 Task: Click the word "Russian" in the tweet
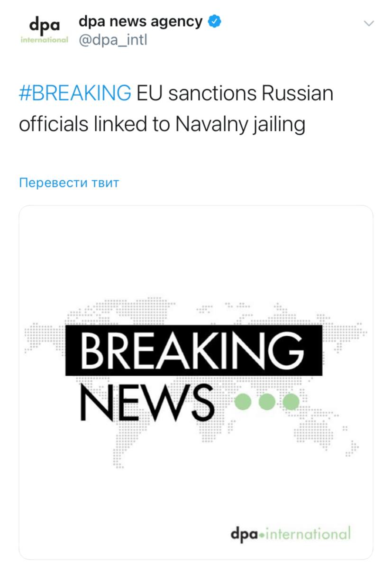298,93
